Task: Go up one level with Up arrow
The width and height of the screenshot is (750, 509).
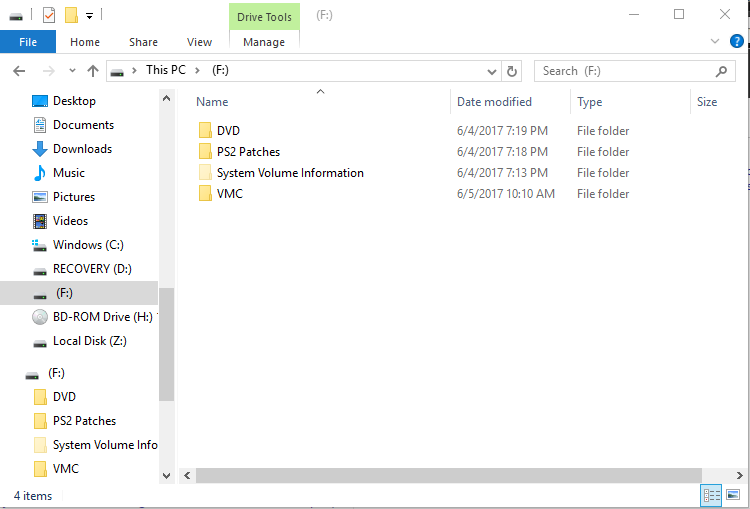Action: (x=93, y=71)
